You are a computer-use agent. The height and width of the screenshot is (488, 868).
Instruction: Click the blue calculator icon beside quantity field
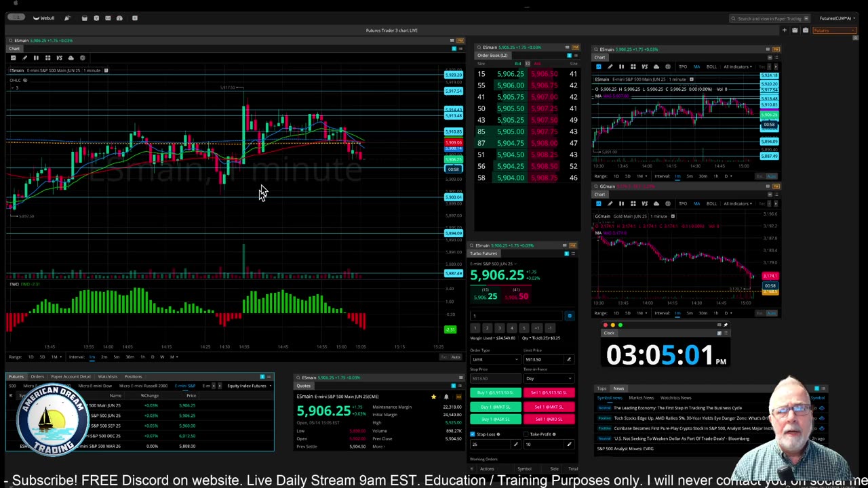(x=570, y=316)
